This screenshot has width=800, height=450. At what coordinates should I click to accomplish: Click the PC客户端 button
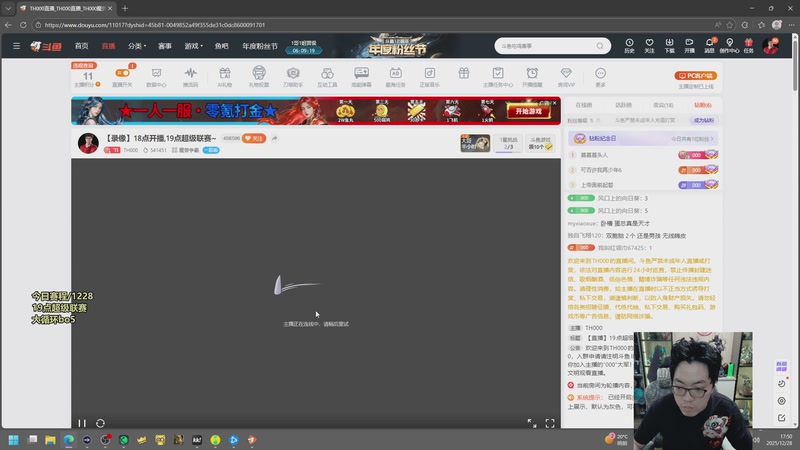pos(696,76)
